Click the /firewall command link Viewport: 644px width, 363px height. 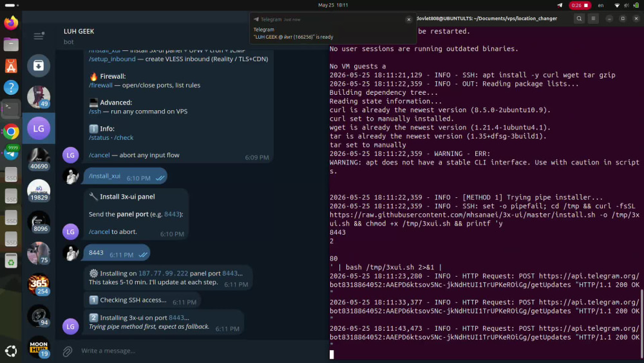[x=100, y=85]
